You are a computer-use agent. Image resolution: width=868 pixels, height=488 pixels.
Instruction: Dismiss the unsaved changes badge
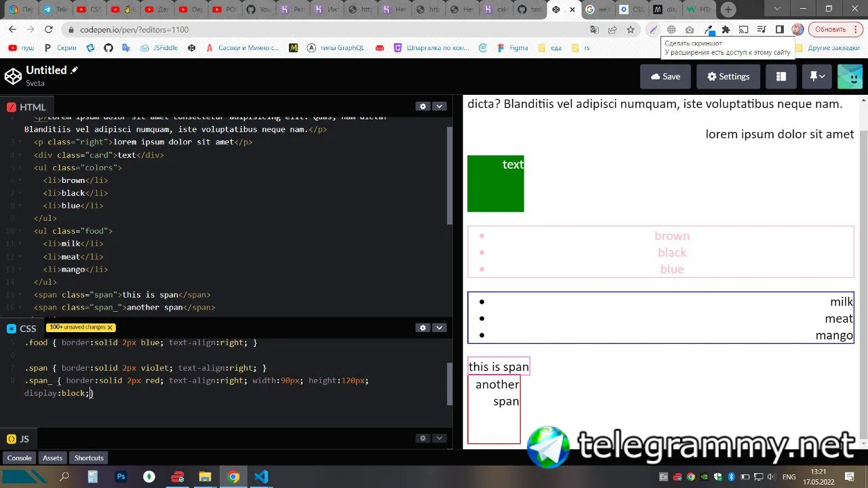(x=110, y=327)
